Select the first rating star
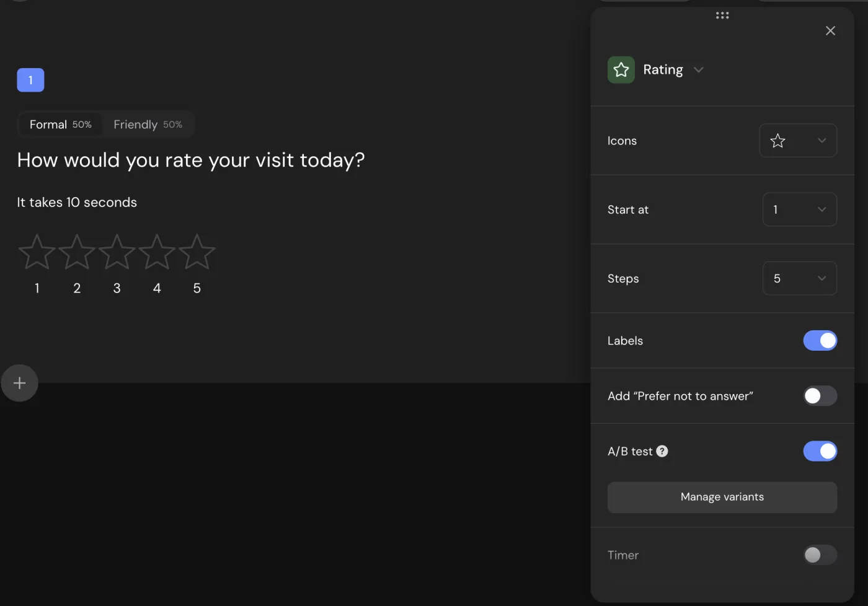Image resolution: width=868 pixels, height=606 pixels. click(37, 252)
